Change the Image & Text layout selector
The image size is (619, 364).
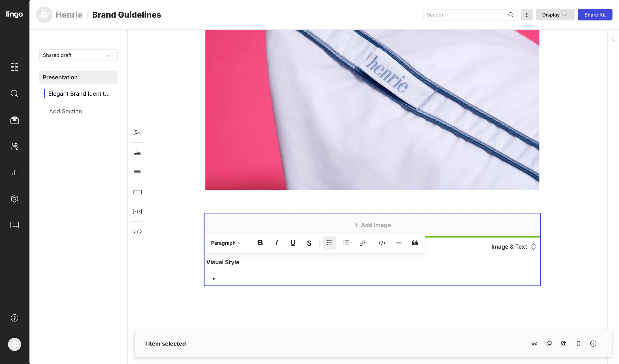click(x=514, y=247)
